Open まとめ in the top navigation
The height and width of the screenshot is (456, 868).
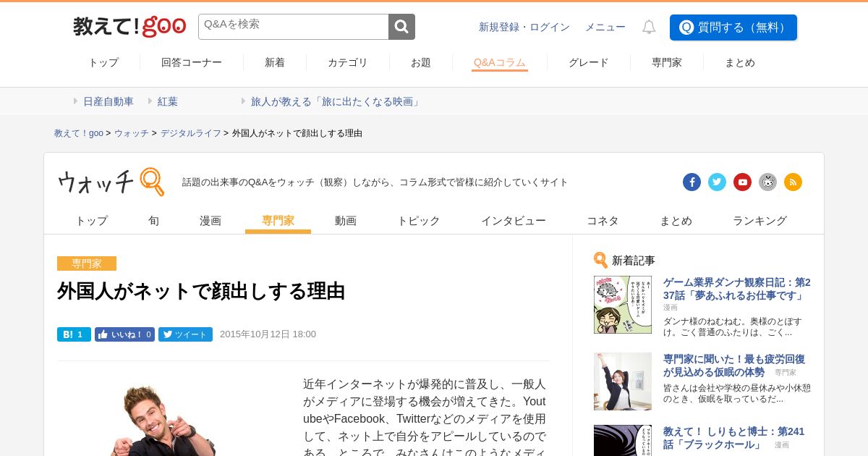[x=740, y=63]
